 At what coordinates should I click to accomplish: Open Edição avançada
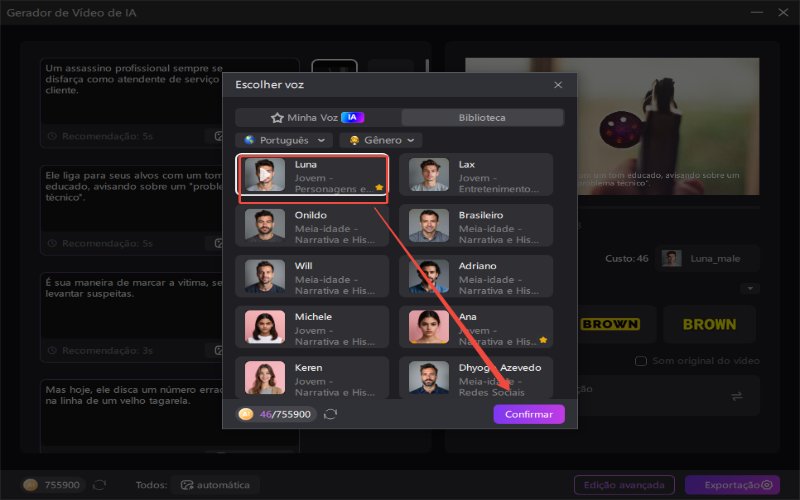pyautogui.click(x=624, y=485)
